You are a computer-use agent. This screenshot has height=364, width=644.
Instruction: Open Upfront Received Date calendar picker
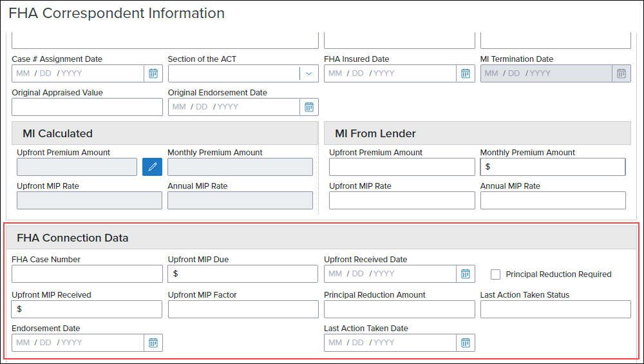(466, 274)
